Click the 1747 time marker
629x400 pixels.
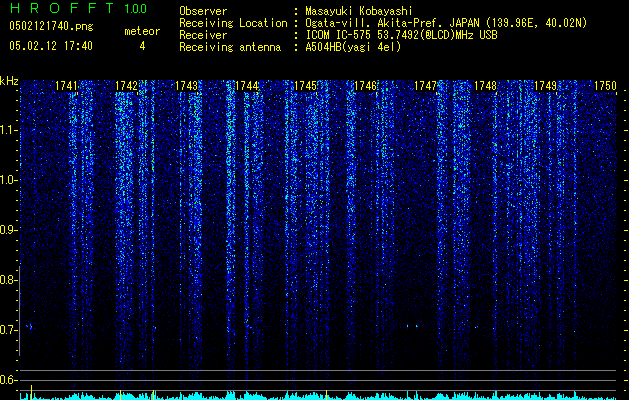click(x=425, y=86)
